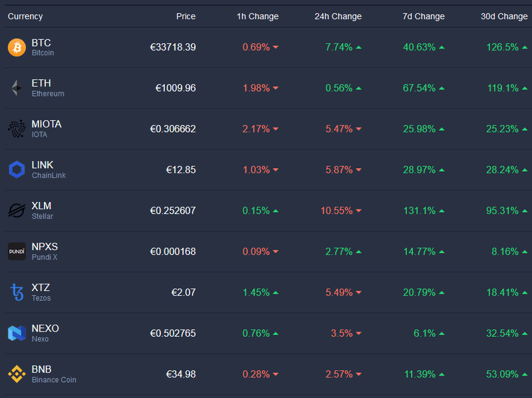Click the ChainLink hexagon icon
The height and width of the screenshot is (398, 532).
tap(17, 170)
